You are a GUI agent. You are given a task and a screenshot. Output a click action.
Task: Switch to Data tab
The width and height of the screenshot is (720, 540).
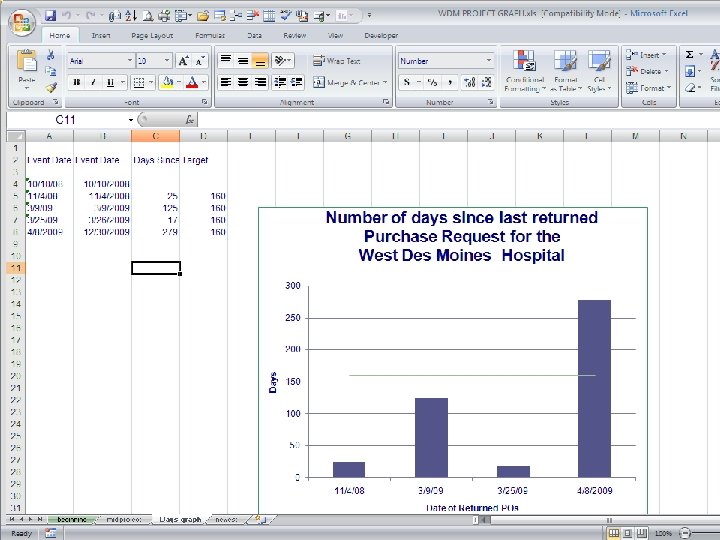(x=254, y=35)
